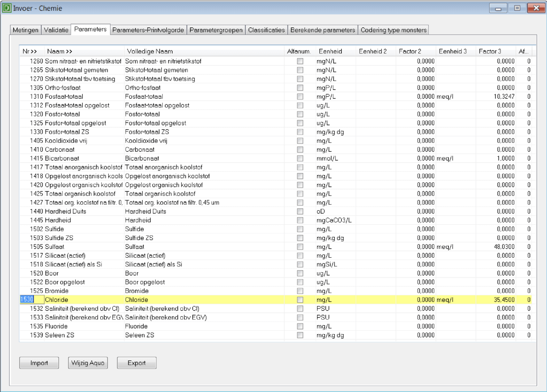Click the Wijzig Aquo button
Viewport: 547px width, 392px height.
pyautogui.click(x=88, y=363)
